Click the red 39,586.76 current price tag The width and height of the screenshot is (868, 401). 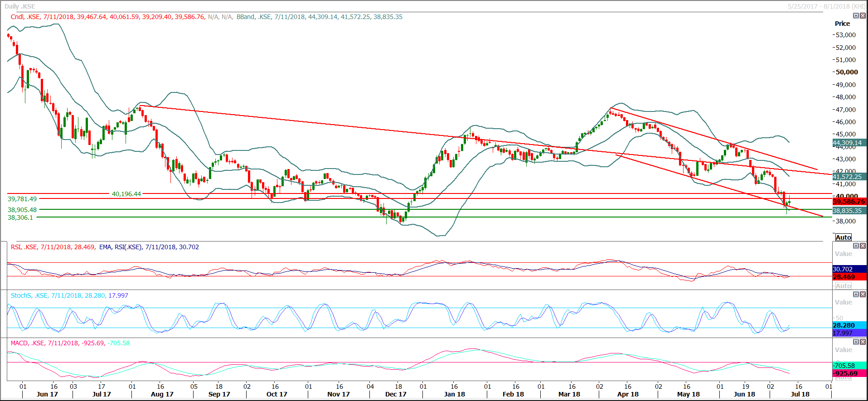pyautogui.click(x=849, y=202)
